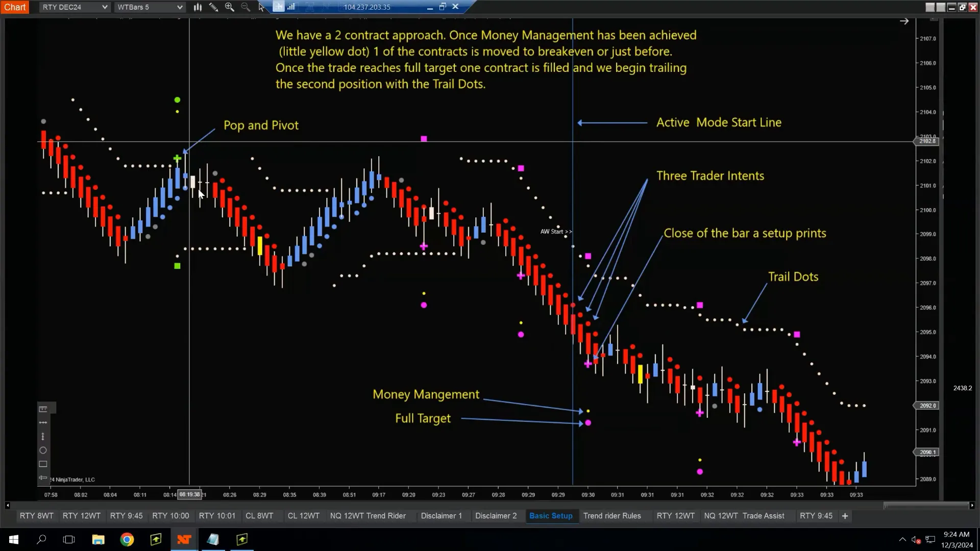The height and width of the screenshot is (551, 980).
Task: Open the clock showing 9:24 AM
Action: click(957, 539)
